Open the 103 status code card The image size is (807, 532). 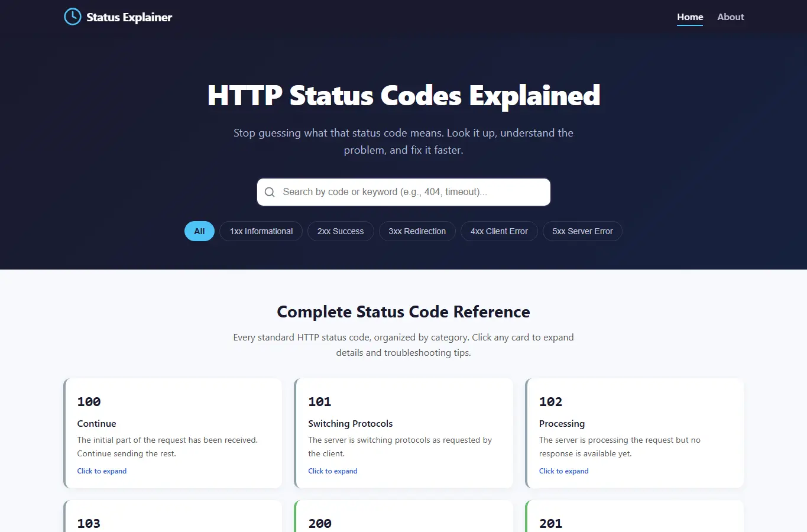pyautogui.click(x=173, y=516)
